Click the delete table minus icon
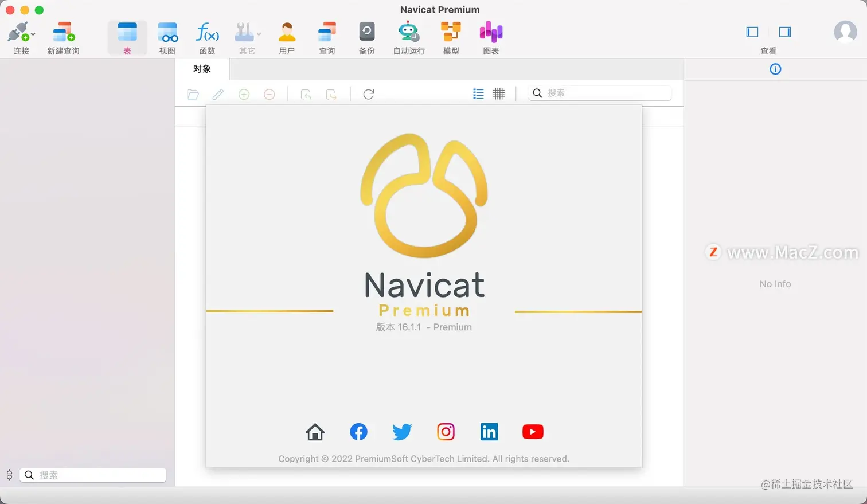The width and height of the screenshot is (867, 504). point(270,95)
